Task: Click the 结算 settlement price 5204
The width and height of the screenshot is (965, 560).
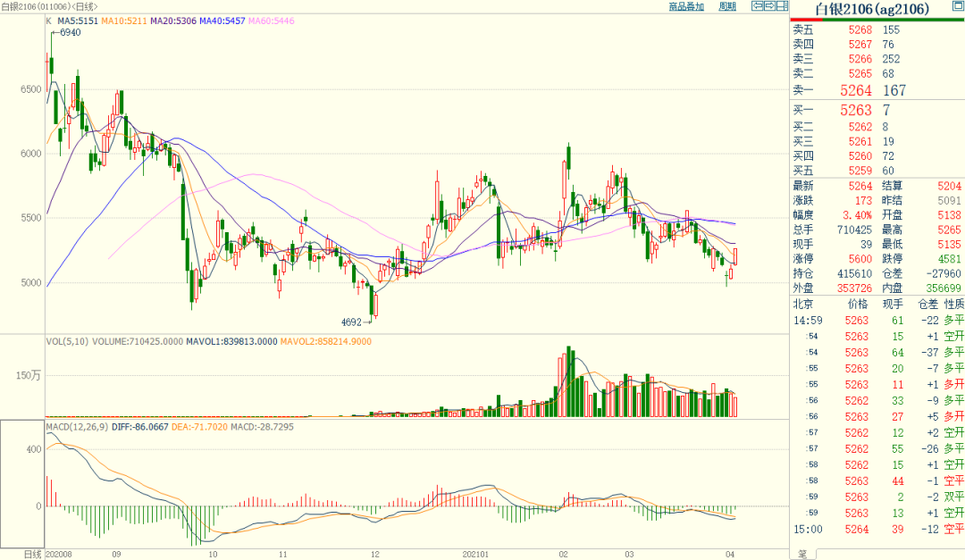Action: click(949, 186)
